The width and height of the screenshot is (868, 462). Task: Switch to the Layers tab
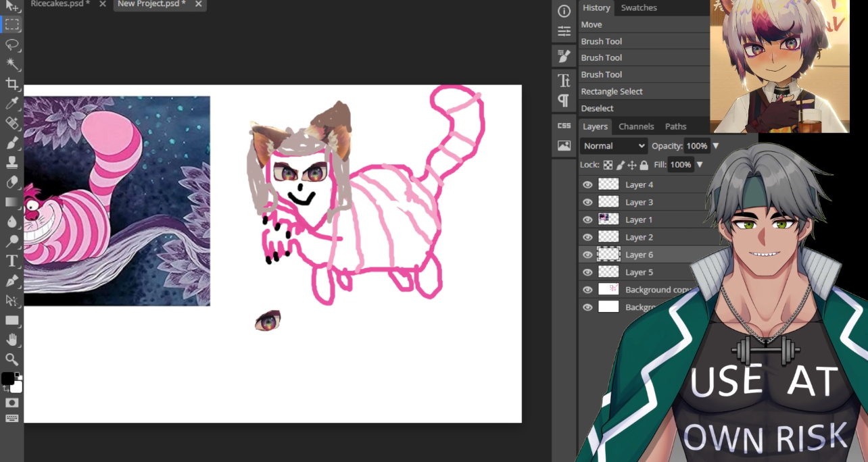[x=596, y=126]
